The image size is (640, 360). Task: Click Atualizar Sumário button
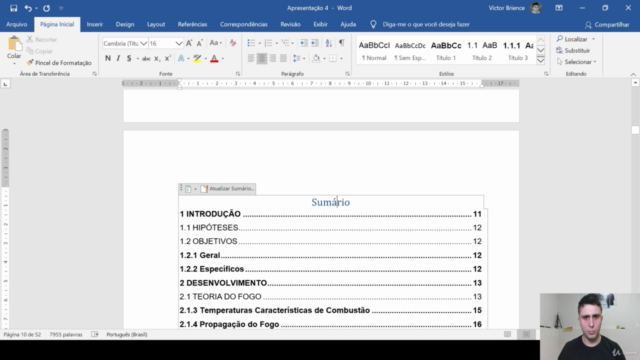coord(227,189)
